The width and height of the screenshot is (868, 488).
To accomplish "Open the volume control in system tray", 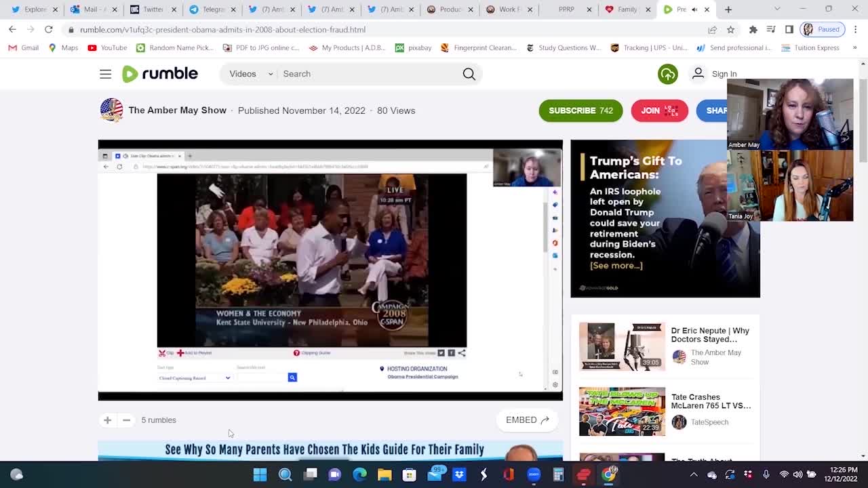I will pos(797,474).
